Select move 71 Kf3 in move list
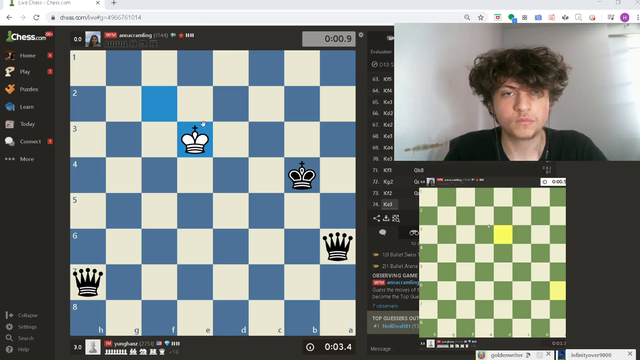Screen dimensions: 640x360 (388, 170)
